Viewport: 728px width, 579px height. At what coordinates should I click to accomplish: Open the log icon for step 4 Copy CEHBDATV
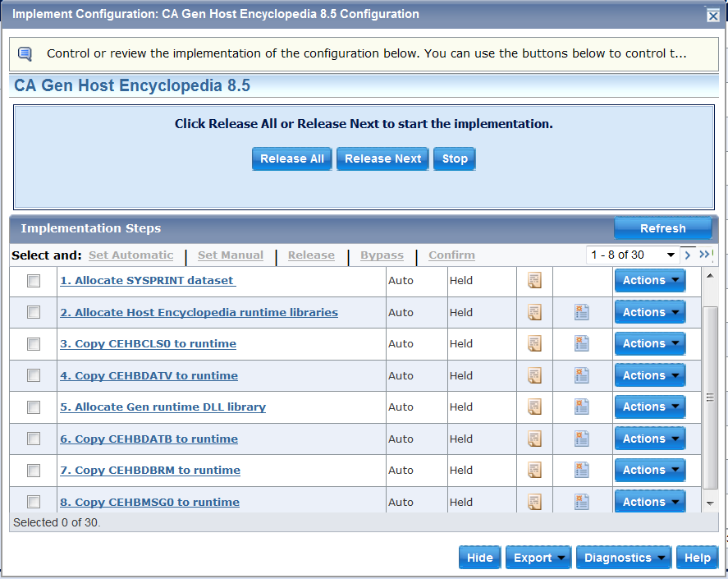[x=534, y=375]
